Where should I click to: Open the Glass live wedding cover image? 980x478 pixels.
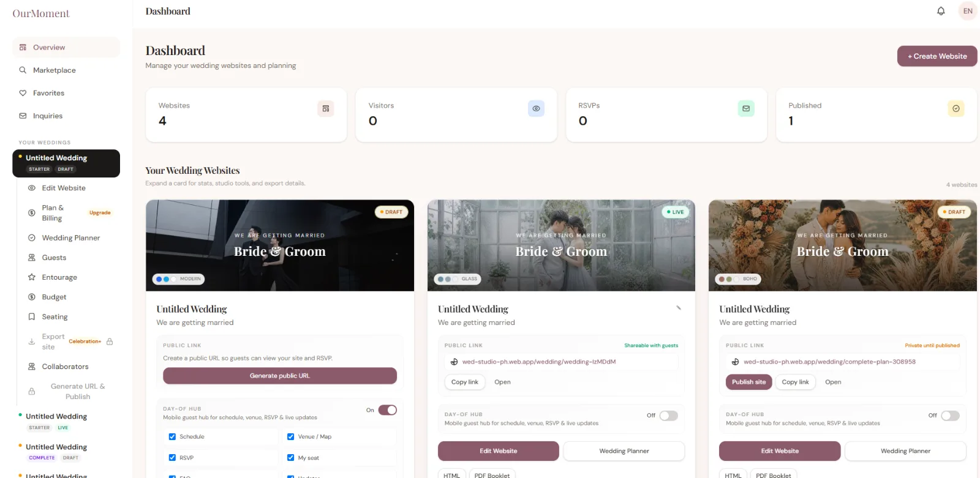(x=561, y=245)
